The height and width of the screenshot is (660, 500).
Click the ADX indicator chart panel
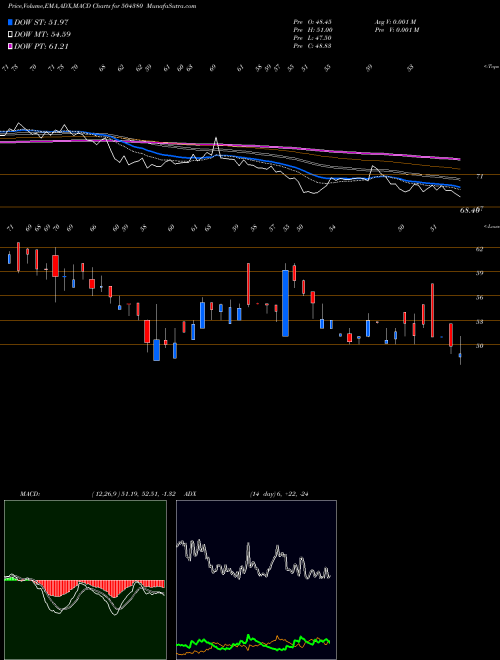tap(256, 580)
